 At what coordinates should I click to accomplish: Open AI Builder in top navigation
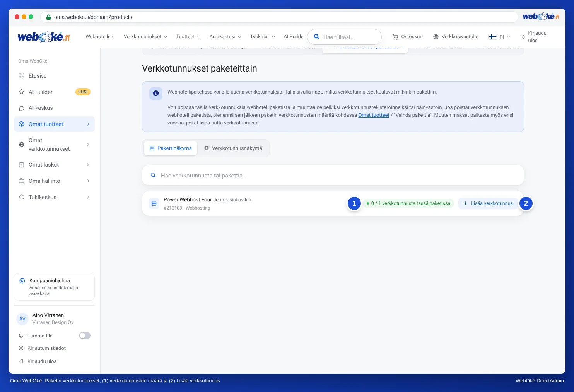click(294, 37)
